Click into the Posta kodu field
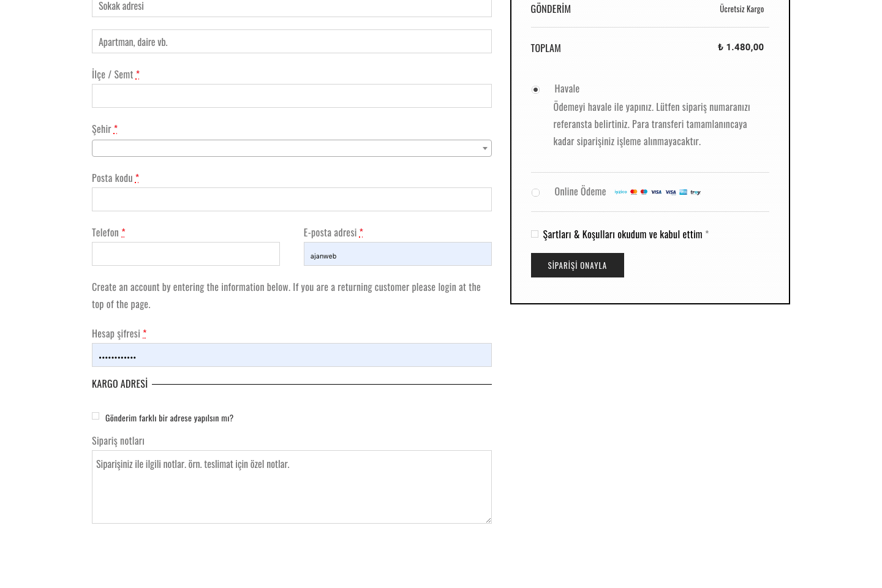Screen dimensions: 882x588 292,200
